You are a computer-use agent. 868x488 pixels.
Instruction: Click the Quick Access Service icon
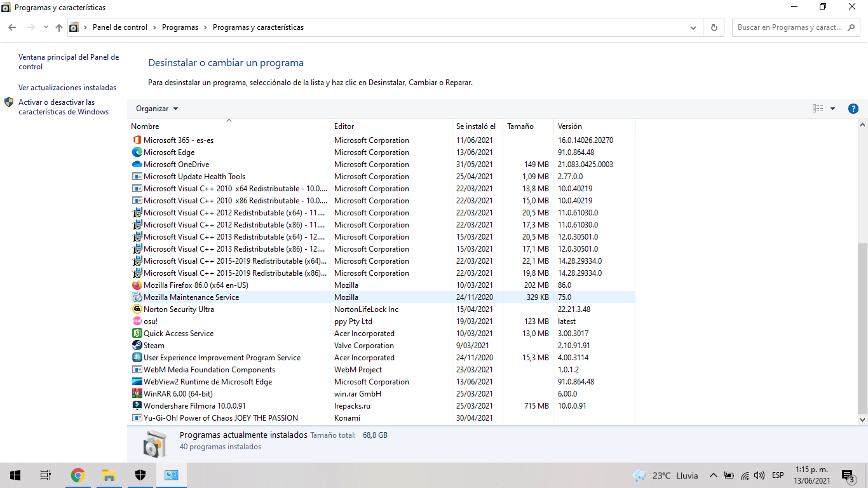point(137,334)
